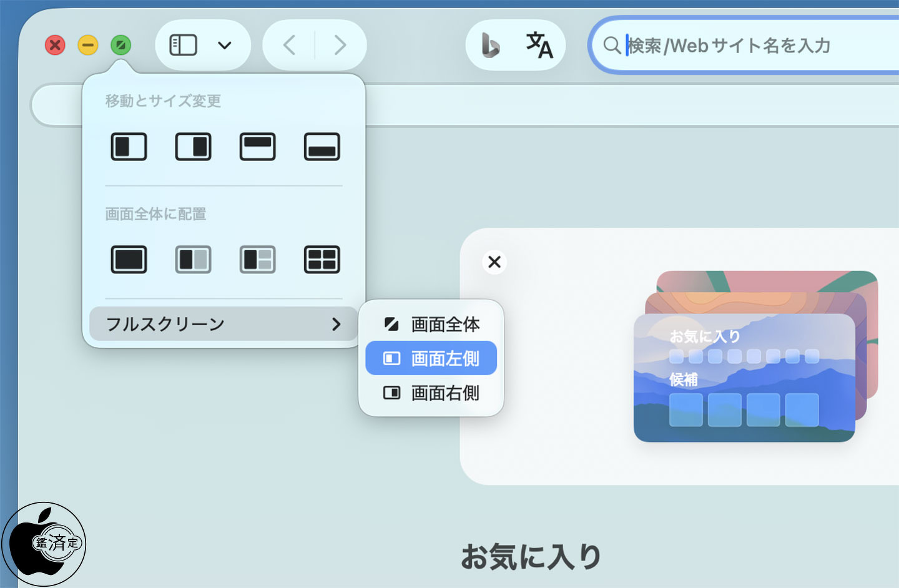The width and height of the screenshot is (899, 588).
Task: Tile window to left half icon
Action: (129, 147)
